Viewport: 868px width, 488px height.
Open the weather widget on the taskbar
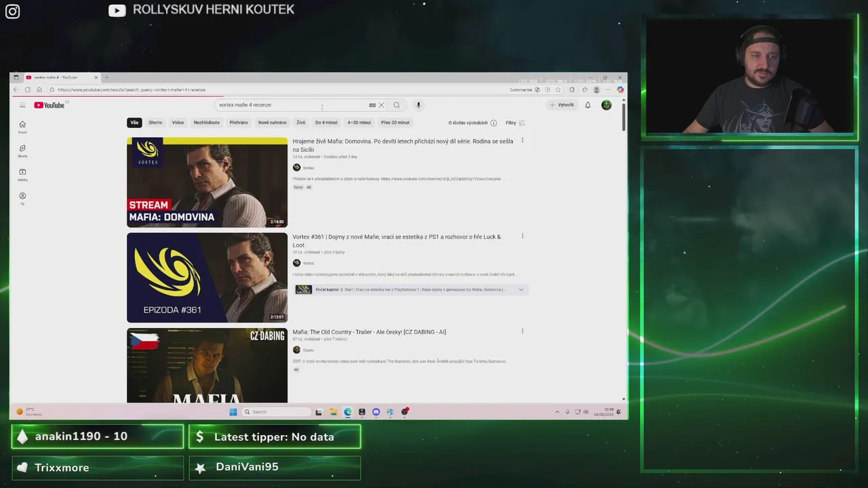(30, 411)
